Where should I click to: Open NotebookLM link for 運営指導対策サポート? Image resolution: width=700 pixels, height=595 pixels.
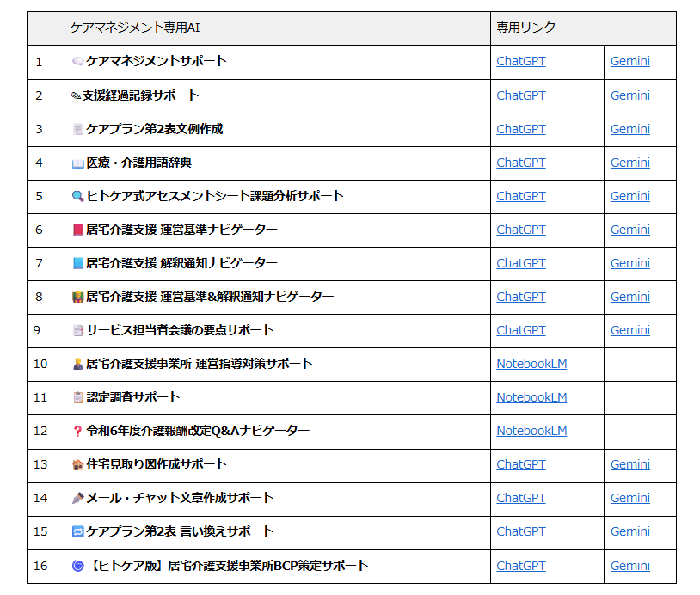(531, 364)
